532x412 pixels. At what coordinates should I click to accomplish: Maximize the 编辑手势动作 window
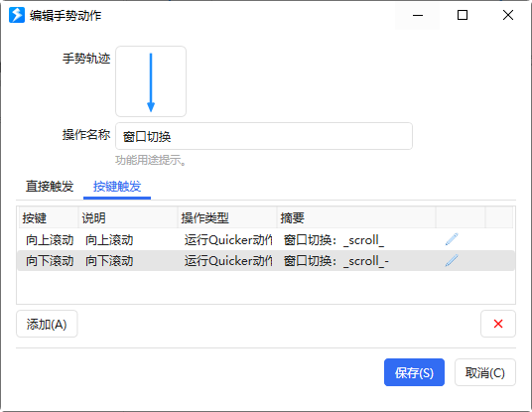click(463, 15)
